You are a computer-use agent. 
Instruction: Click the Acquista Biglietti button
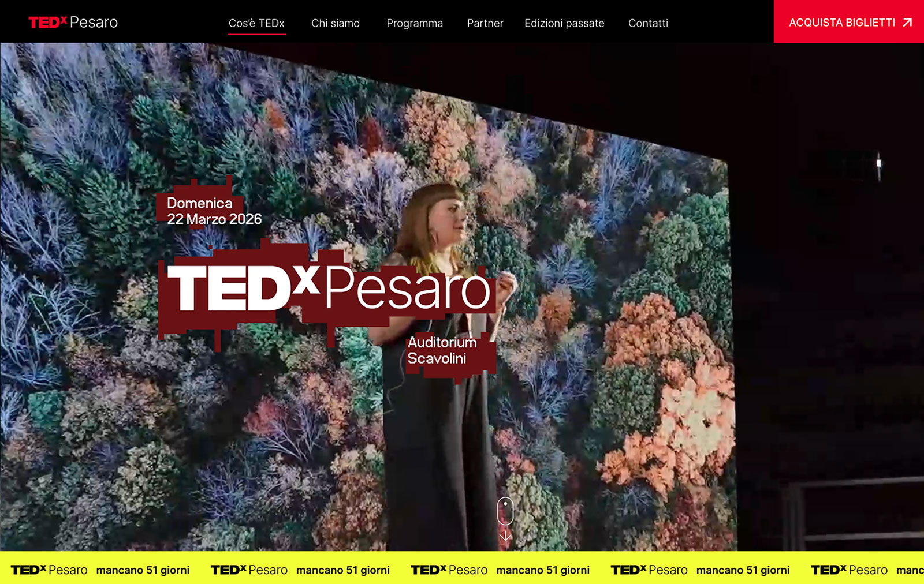(849, 21)
